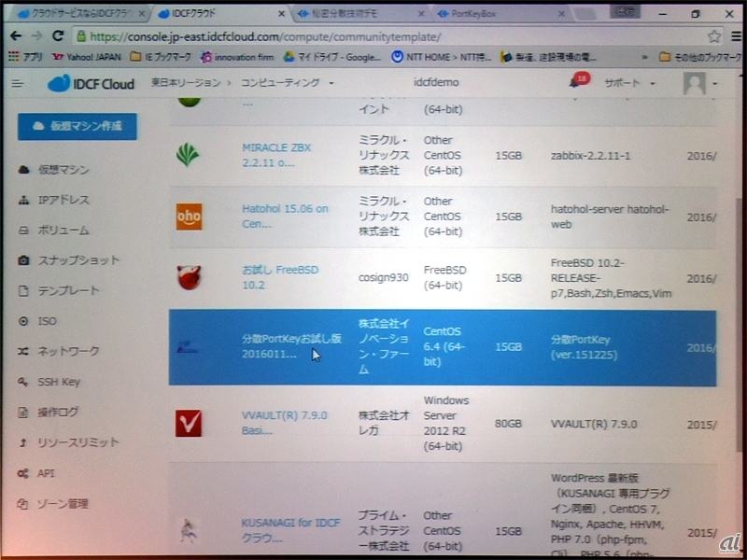Click the FreeBSD red daemon logo

[x=190, y=277]
